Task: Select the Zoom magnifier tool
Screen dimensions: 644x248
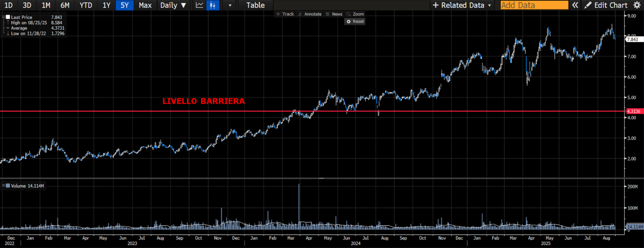Action: click(355, 14)
